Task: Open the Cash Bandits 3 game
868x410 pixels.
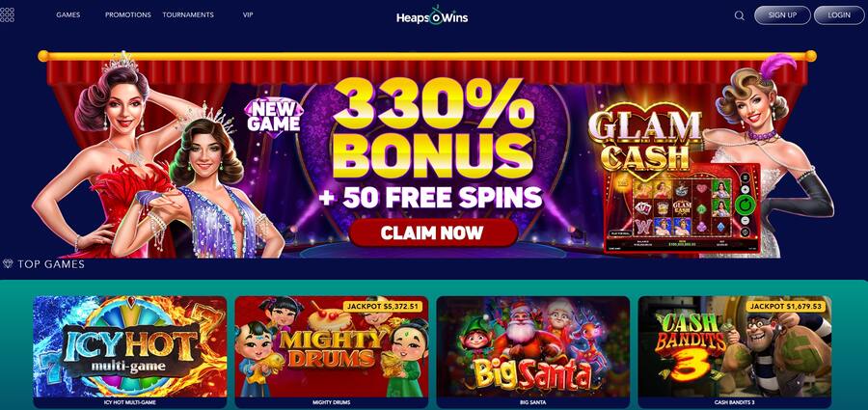Action: pyautogui.click(x=735, y=352)
